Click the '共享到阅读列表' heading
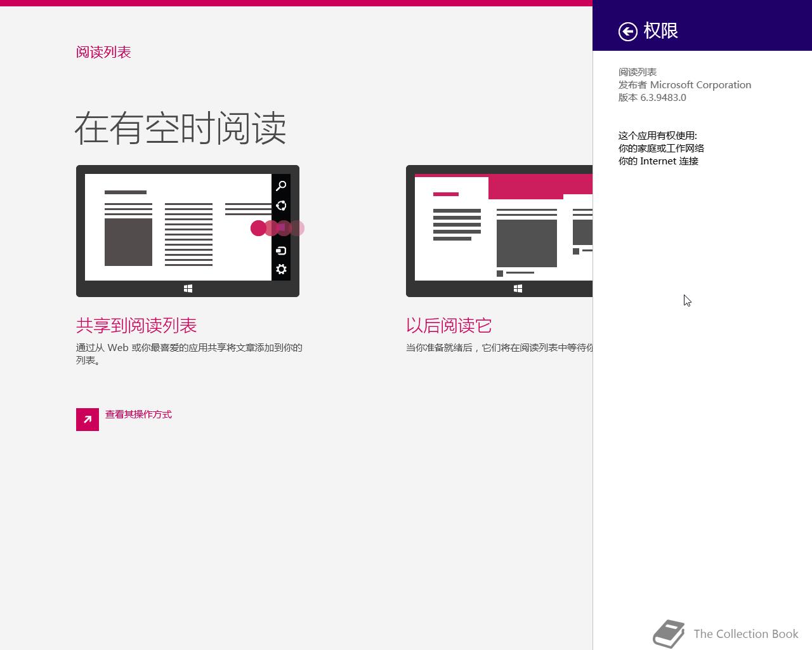Viewport: 812px width, 650px height. tap(136, 326)
